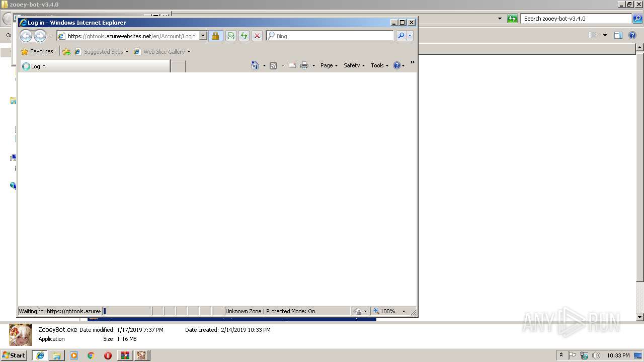
Task: Open the Suggested Sites link
Action: click(x=99, y=52)
